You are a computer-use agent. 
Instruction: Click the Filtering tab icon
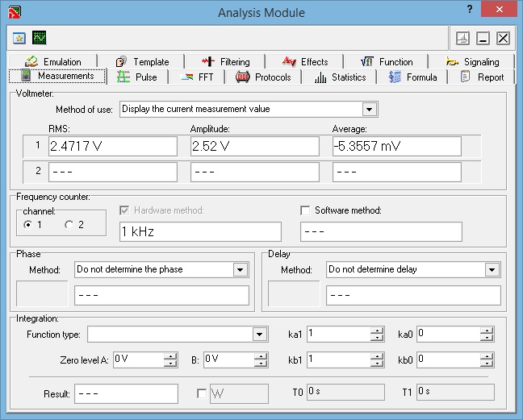pos(208,61)
